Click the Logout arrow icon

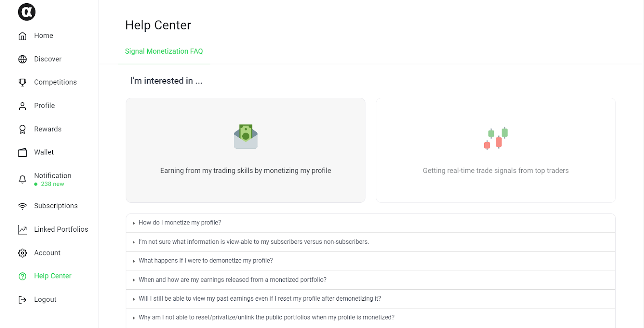pyautogui.click(x=23, y=300)
